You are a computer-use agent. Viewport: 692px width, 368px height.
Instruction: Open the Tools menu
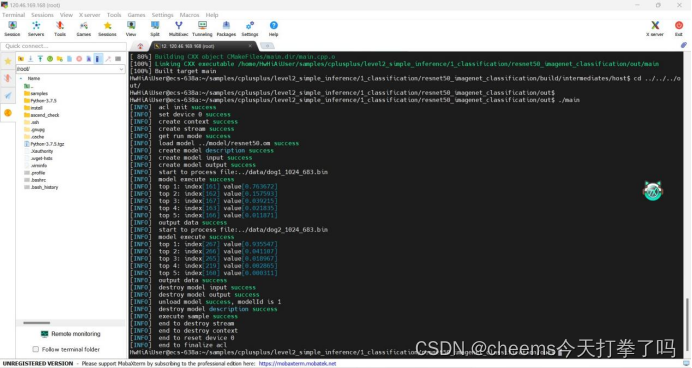(114, 15)
